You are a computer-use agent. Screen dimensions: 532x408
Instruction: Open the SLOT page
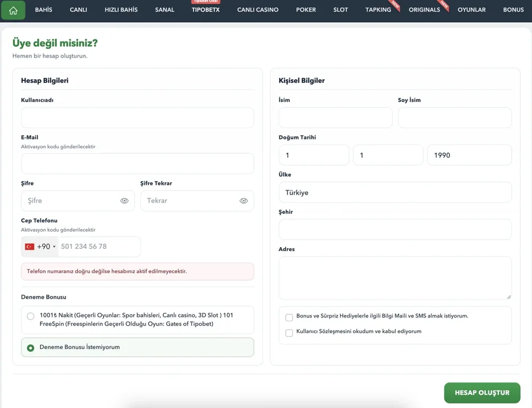pyautogui.click(x=340, y=10)
